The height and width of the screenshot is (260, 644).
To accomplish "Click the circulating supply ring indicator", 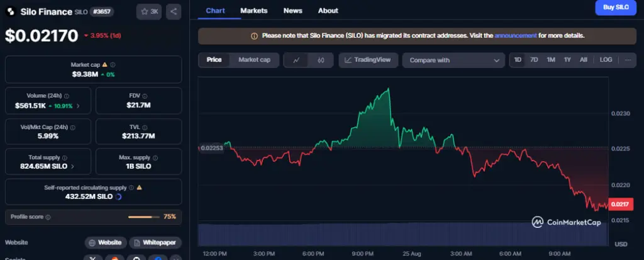I will point(119,196).
